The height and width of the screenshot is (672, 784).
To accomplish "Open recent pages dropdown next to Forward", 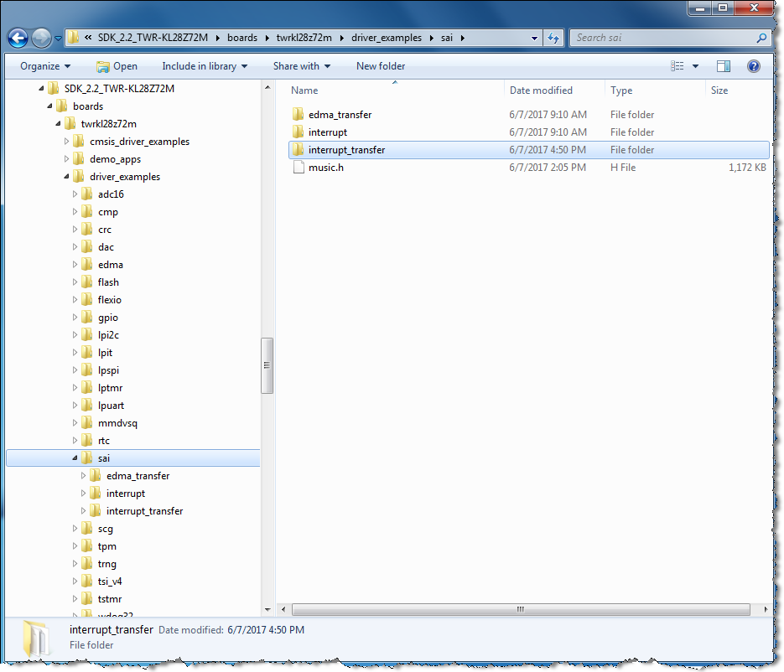I will coord(58,39).
